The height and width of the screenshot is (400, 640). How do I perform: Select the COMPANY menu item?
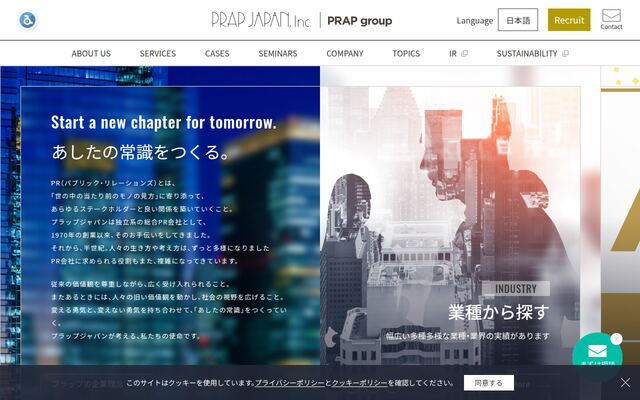(x=344, y=53)
